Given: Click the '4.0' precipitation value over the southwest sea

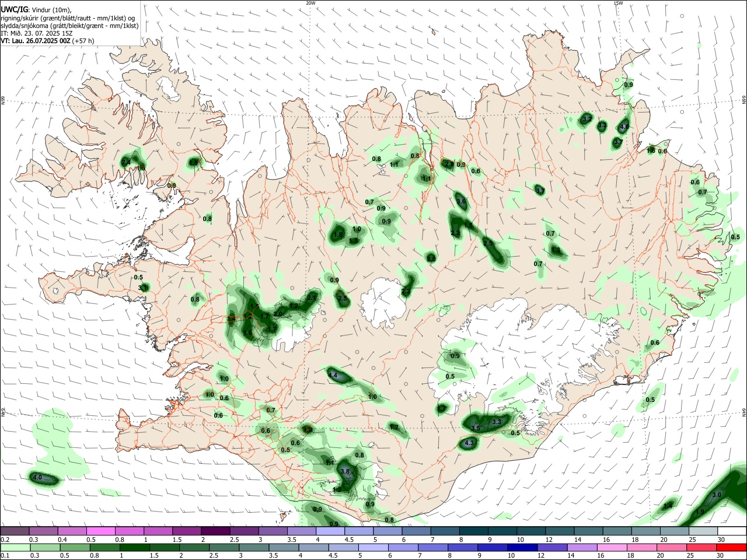Looking at the screenshot, I should point(37,478).
